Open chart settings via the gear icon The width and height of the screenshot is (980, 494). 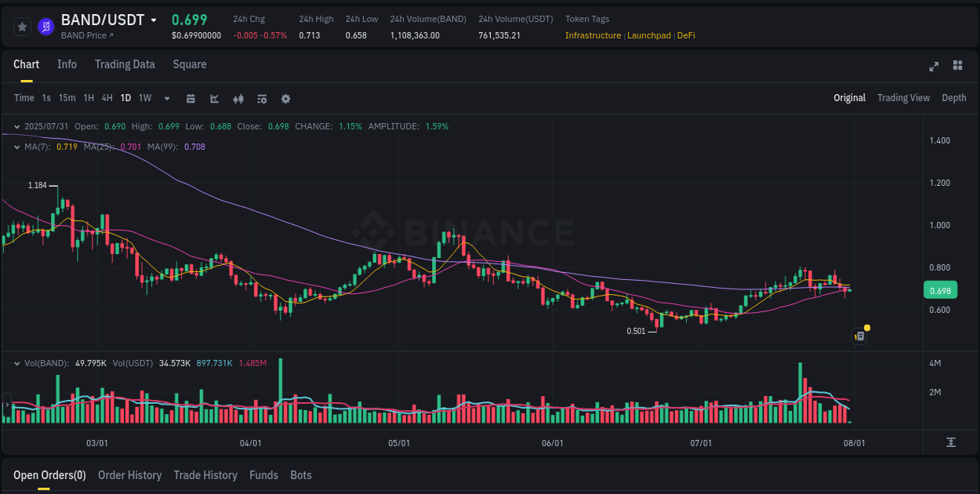click(x=285, y=98)
